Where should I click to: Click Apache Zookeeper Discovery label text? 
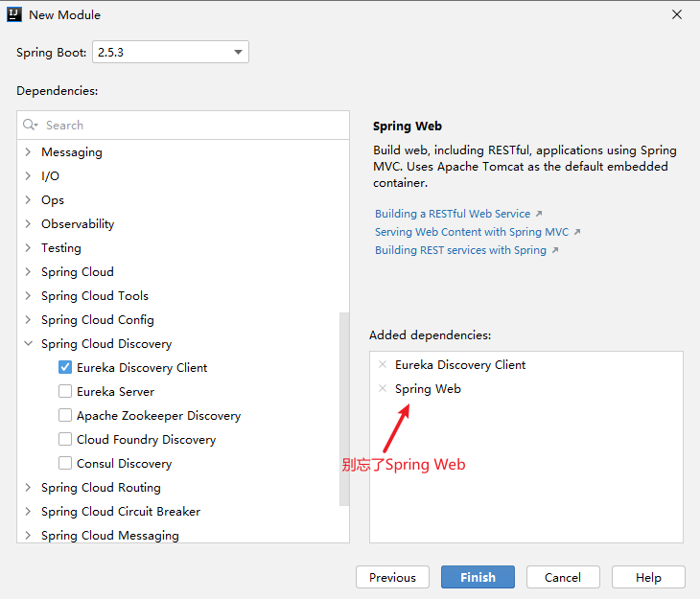[158, 416]
